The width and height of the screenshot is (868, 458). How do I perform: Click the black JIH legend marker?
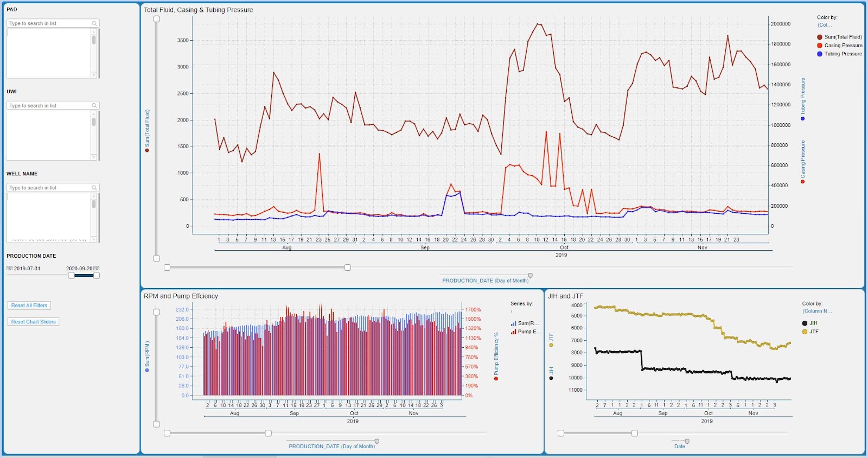(805, 323)
